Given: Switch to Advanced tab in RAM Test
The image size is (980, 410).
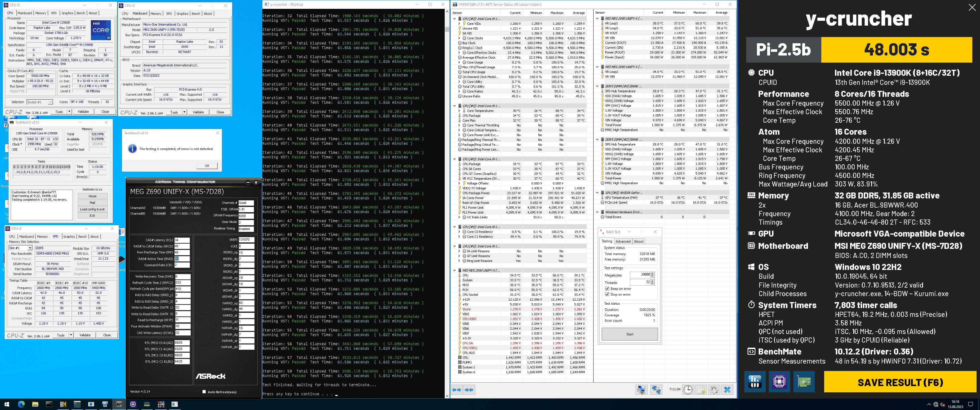Looking at the screenshot, I should point(623,241).
